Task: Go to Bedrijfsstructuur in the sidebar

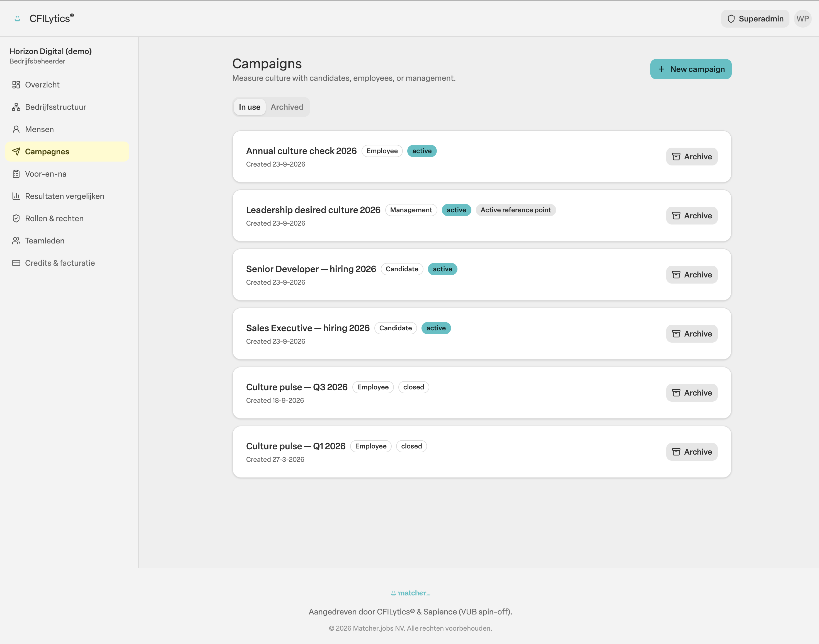Action: pyautogui.click(x=67, y=107)
